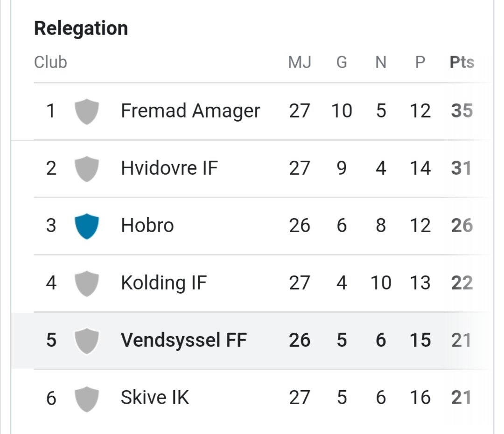The height and width of the screenshot is (434, 504).
Task: Open the Kolding IF team page
Action: [x=164, y=283]
